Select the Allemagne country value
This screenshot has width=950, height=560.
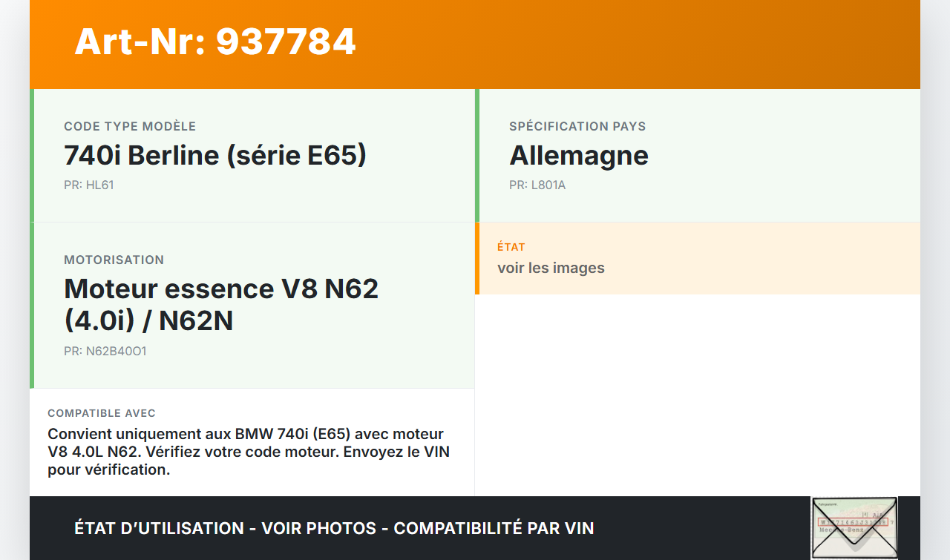(x=579, y=155)
